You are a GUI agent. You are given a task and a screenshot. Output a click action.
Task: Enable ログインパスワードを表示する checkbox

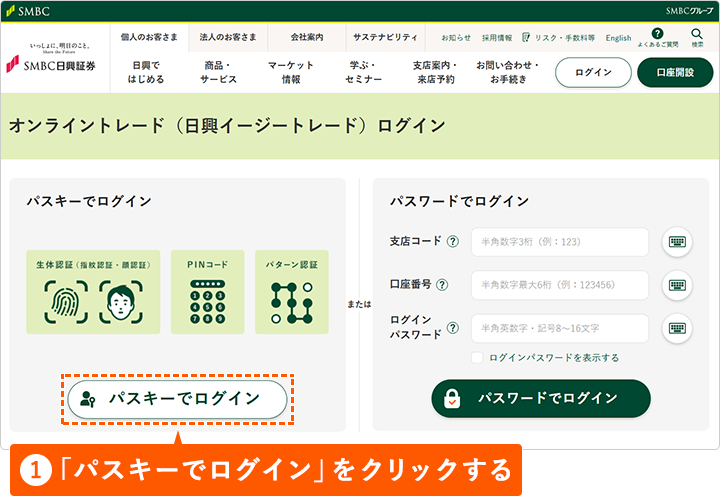478,357
